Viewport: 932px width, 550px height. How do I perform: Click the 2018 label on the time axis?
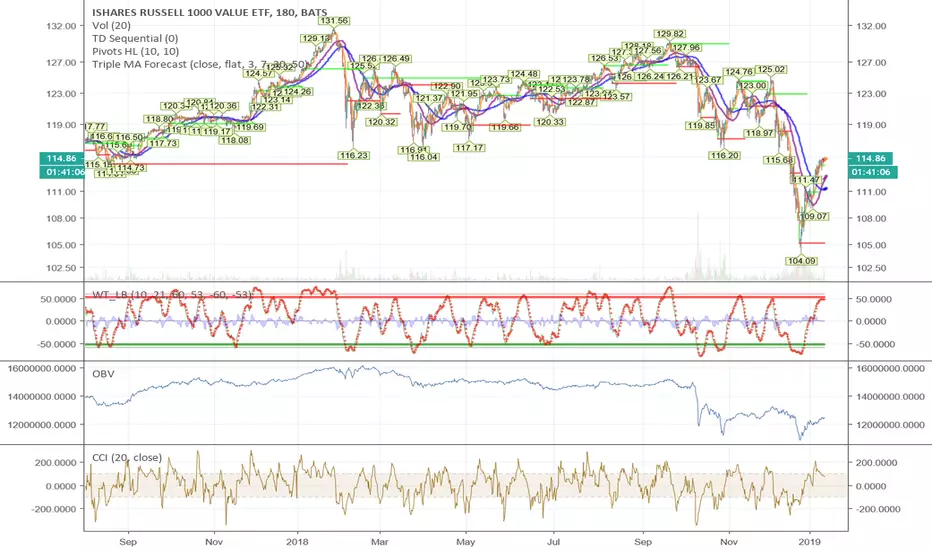coord(297,542)
